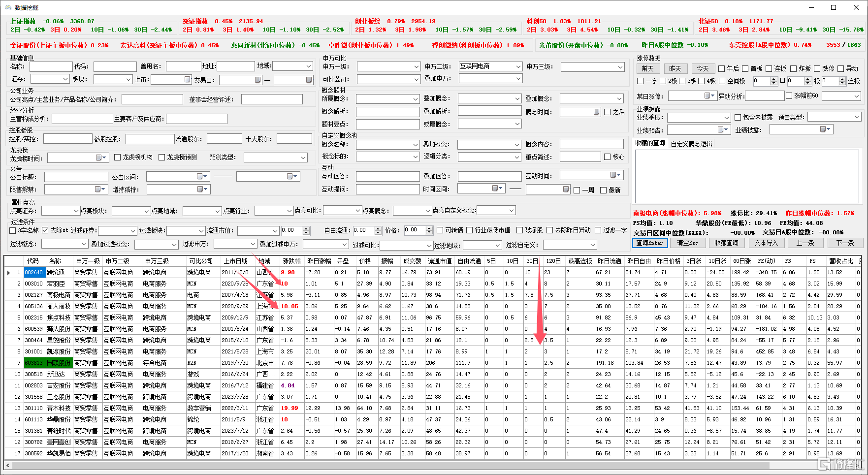Image resolution: width=868 pixels, height=475 pixels.
Task: Open the 交易日 start date calendar icon
Action: (257, 80)
